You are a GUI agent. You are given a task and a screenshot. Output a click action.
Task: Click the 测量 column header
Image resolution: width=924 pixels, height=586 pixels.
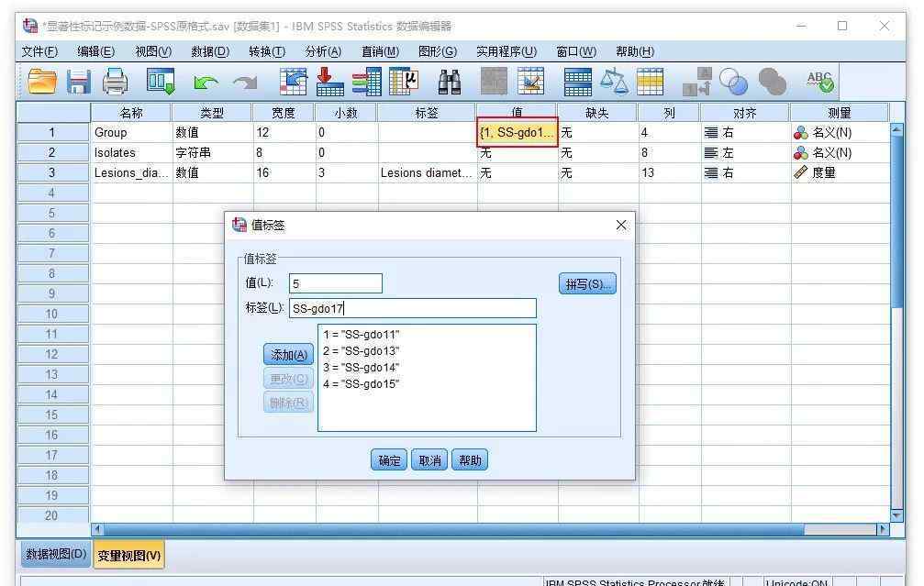click(840, 113)
